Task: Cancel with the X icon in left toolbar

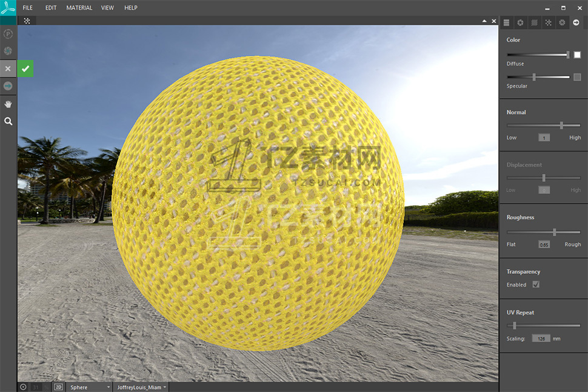Action: [x=8, y=69]
